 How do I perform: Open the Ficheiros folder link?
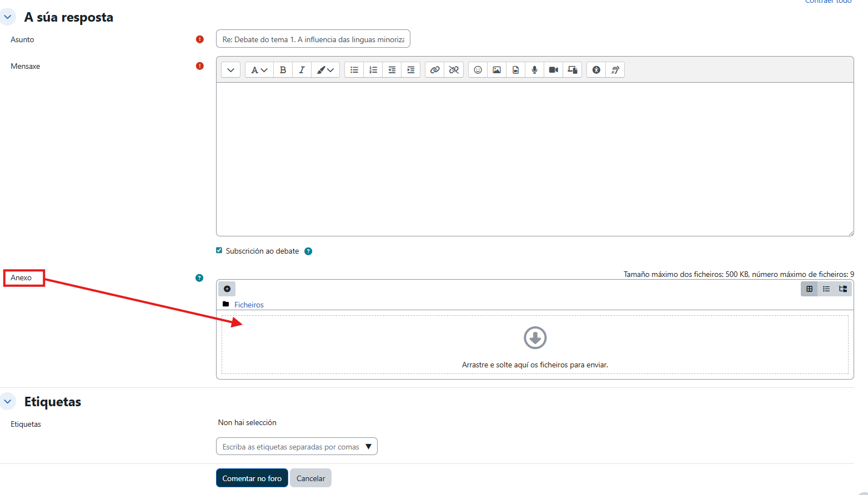point(249,305)
